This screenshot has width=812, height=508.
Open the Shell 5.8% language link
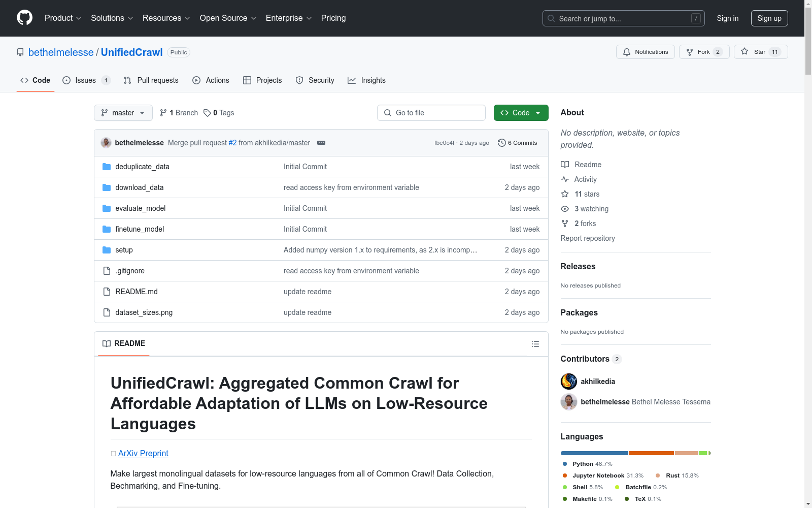(583, 487)
